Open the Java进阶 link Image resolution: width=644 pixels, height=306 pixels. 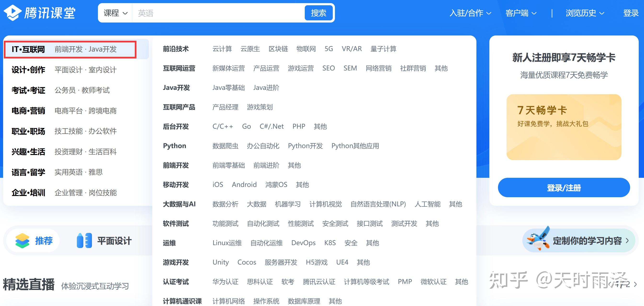coord(266,88)
